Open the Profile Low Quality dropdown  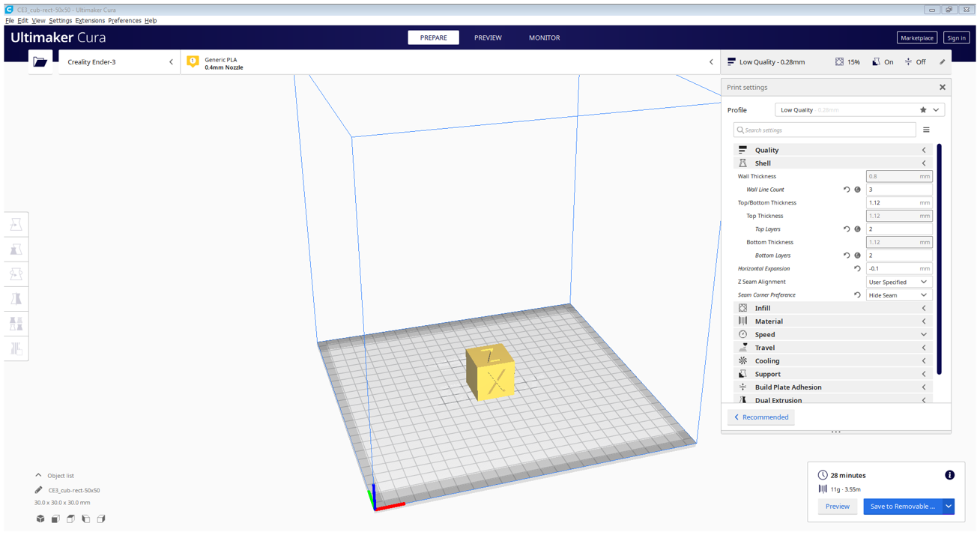click(x=859, y=110)
